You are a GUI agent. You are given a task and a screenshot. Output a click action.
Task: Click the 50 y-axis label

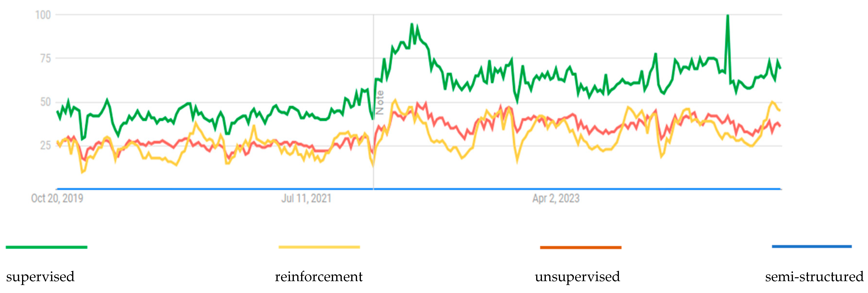pos(46,102)
